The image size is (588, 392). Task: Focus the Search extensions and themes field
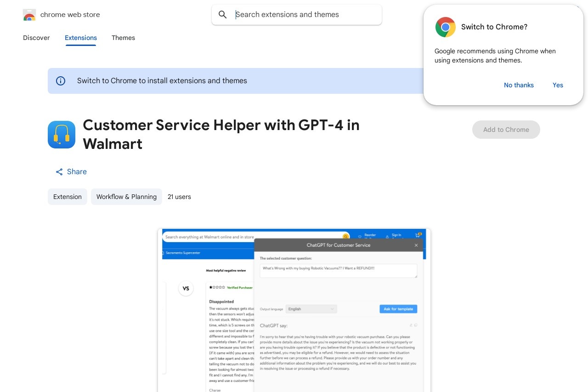coord(297,15)
